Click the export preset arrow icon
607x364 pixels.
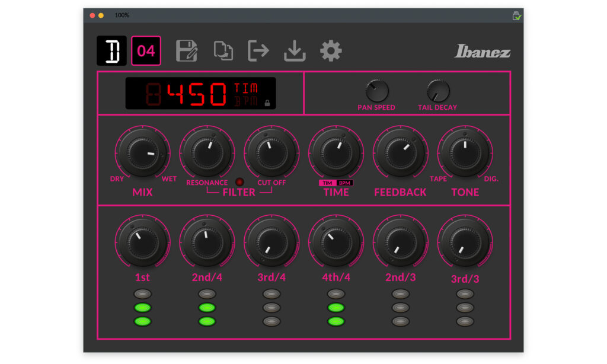pyautogui.click(x=258, y=51)
